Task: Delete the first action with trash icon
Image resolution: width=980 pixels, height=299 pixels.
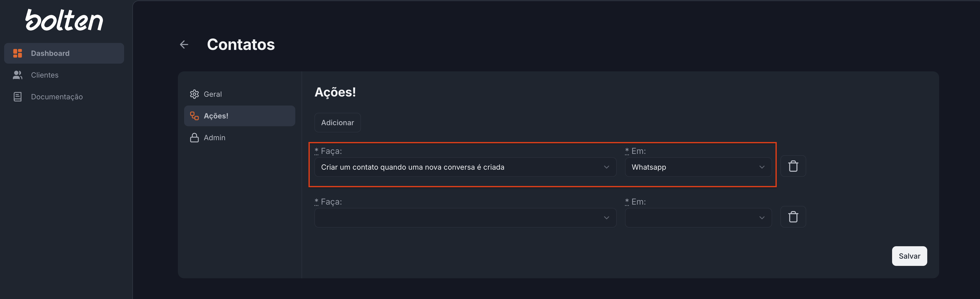Action: pyautogui.click(x=793, y=166)
